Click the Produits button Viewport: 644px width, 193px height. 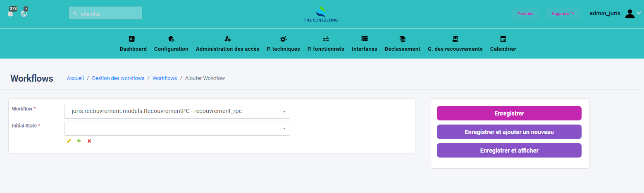tap(525, 14)
